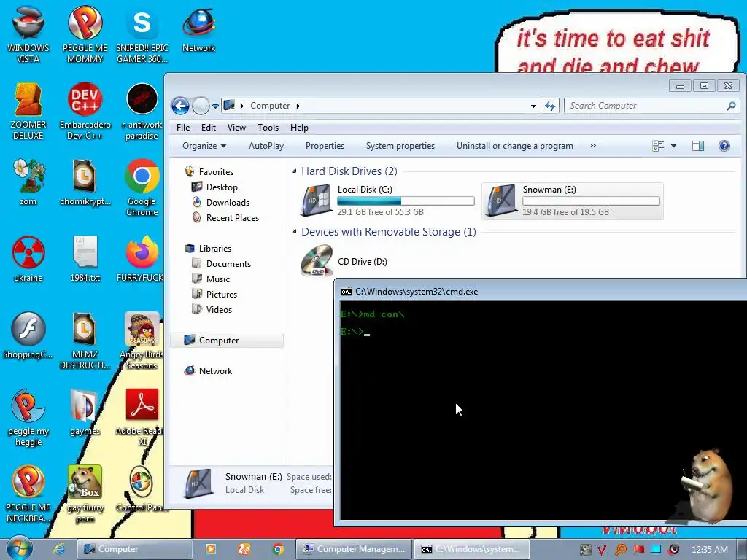Click AutoPlay in the toolbar
The image size is (747, 560).
(266, 146)
